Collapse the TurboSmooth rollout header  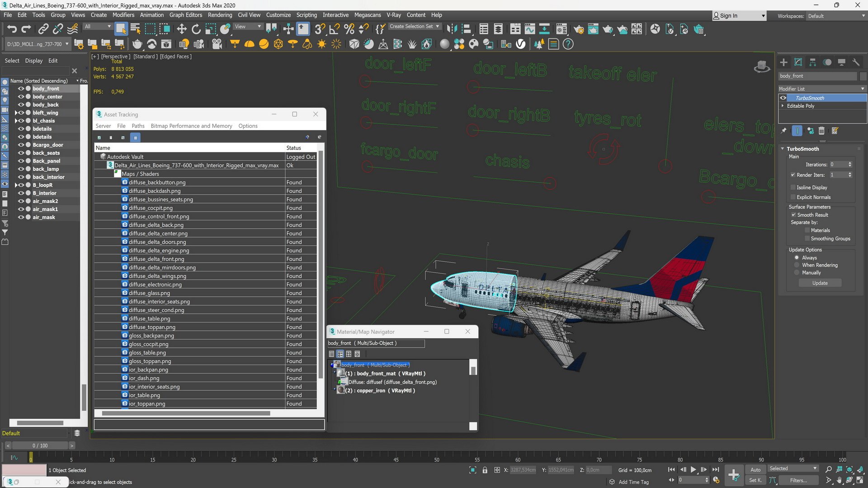click(x=802, y=149)
